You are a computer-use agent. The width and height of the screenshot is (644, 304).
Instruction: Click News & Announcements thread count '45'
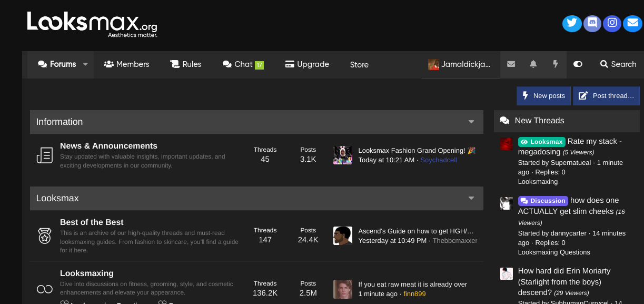(265, 159)
